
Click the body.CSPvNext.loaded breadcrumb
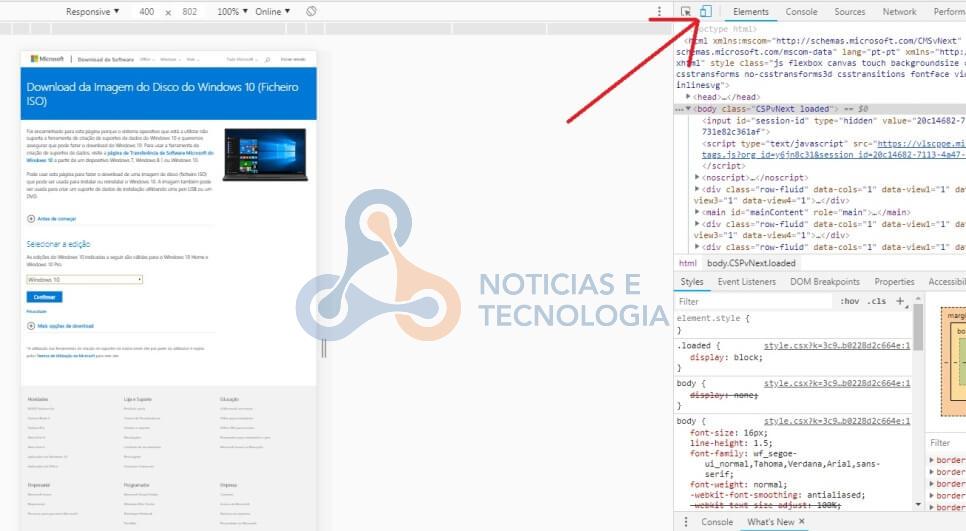click(751, 263)
